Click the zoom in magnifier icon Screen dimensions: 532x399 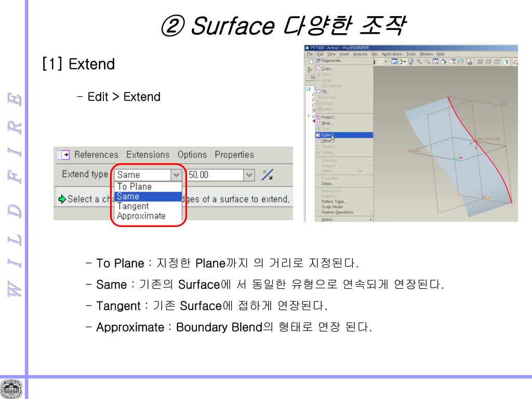(419, 61)
